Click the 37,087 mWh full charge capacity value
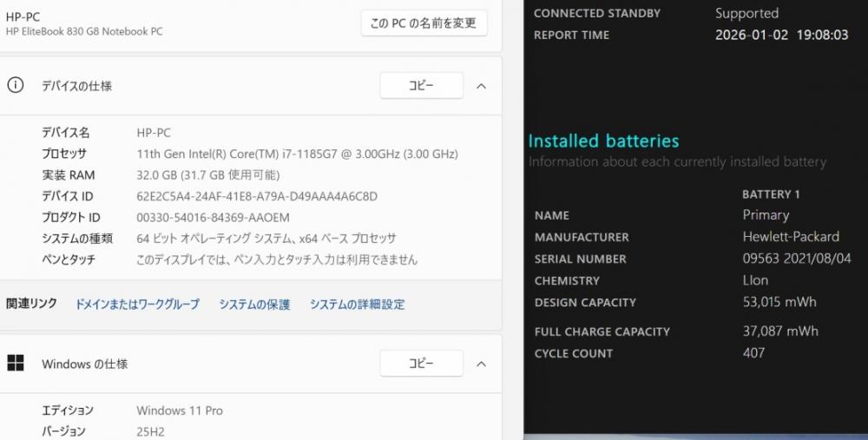This screenshot has height=440, width=868. (x=779, y=332)
